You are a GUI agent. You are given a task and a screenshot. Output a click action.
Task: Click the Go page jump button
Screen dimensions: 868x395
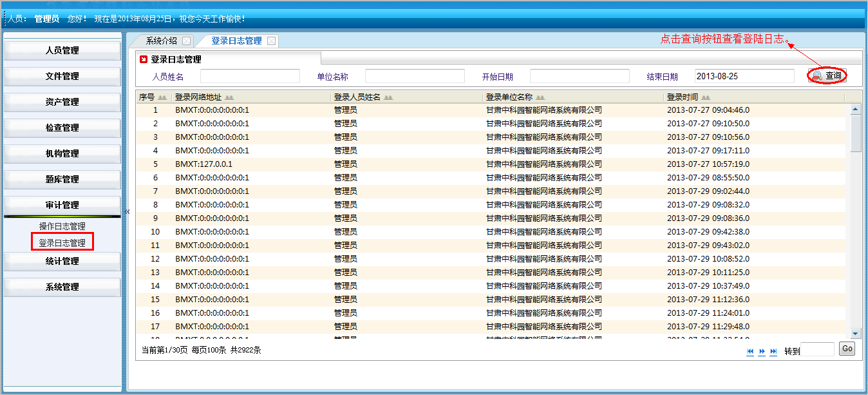click(847, 349)
